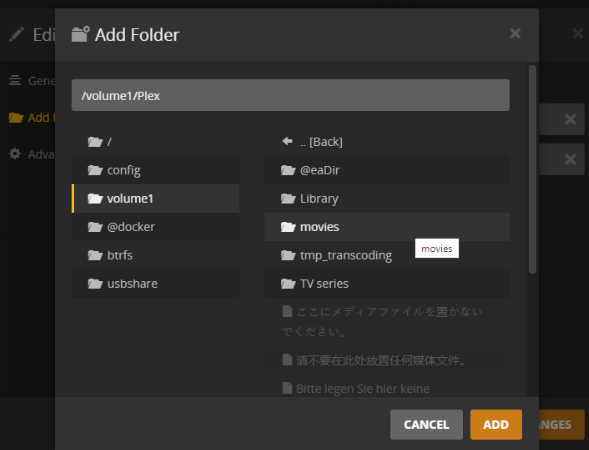Click the file icon beside the Japanese text

tap(287, 311)
